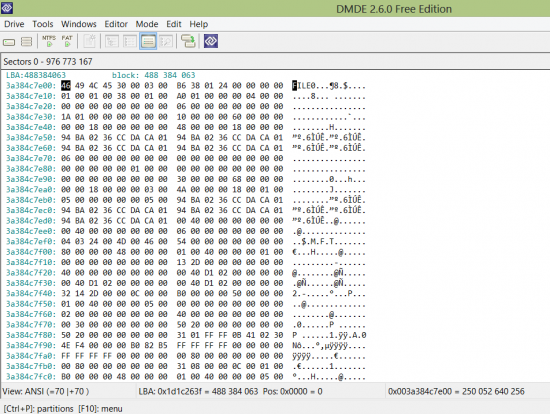Click the copy sectors disk icon
550x414 pixels.
point(188,41)
